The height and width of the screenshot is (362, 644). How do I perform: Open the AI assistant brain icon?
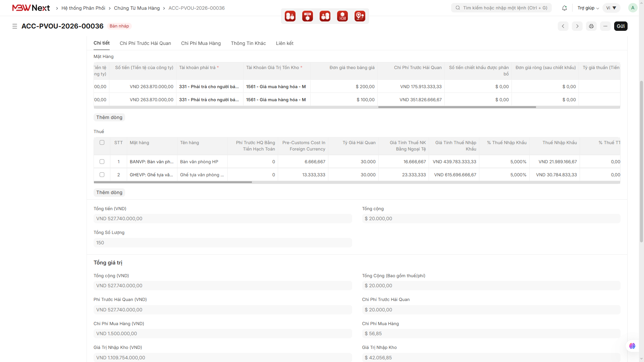[632, 346]
